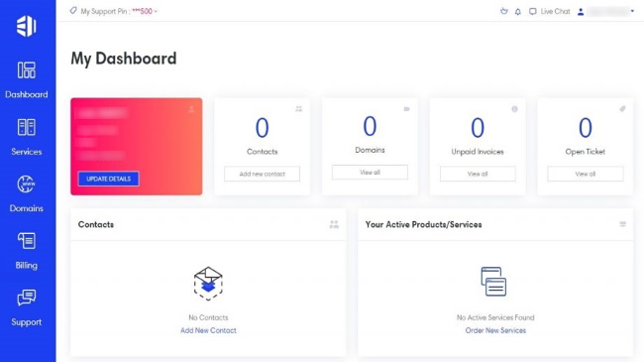The height and width of the screenshot is (362, 644).
Task: Click the Contacts count of 0
Action: [262, 128]
